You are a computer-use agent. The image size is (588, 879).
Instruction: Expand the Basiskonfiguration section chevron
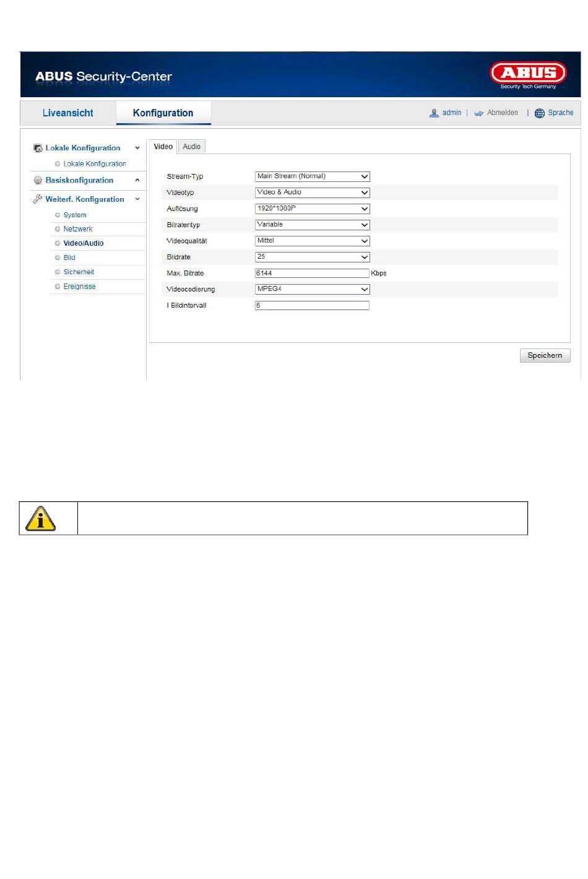(x=137, y=181)
